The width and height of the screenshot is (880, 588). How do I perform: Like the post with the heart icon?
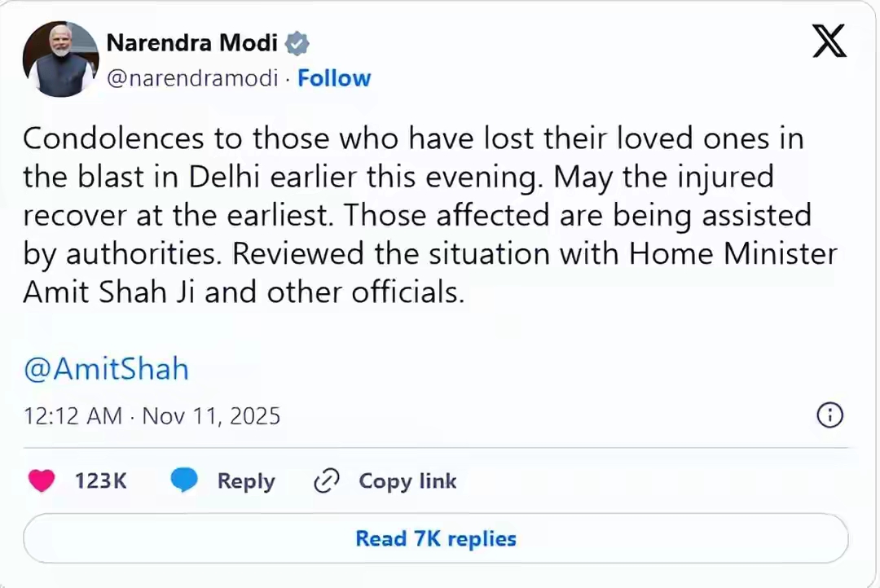(41, 481)
